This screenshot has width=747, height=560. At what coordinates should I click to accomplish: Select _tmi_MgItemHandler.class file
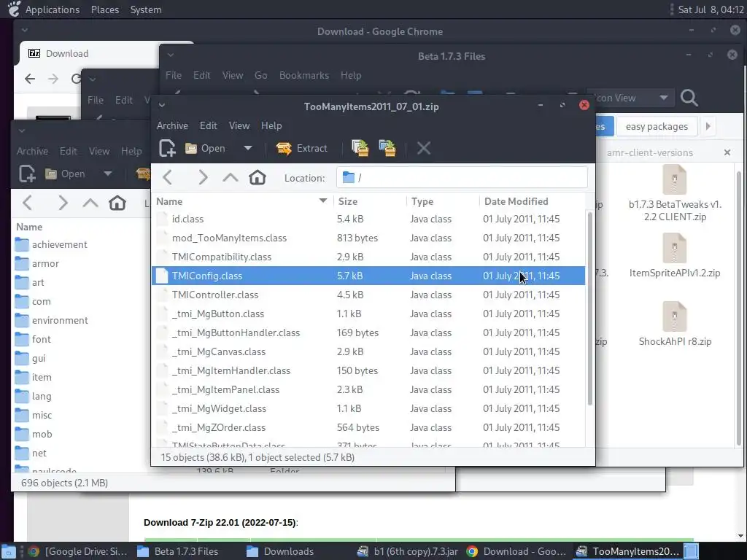(368, 370)
